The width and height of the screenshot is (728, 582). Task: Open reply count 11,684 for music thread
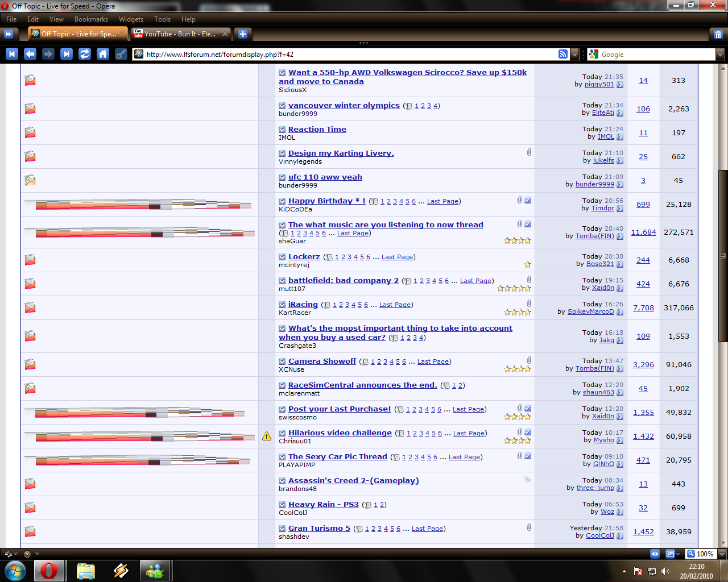click(x=643, y=232)
